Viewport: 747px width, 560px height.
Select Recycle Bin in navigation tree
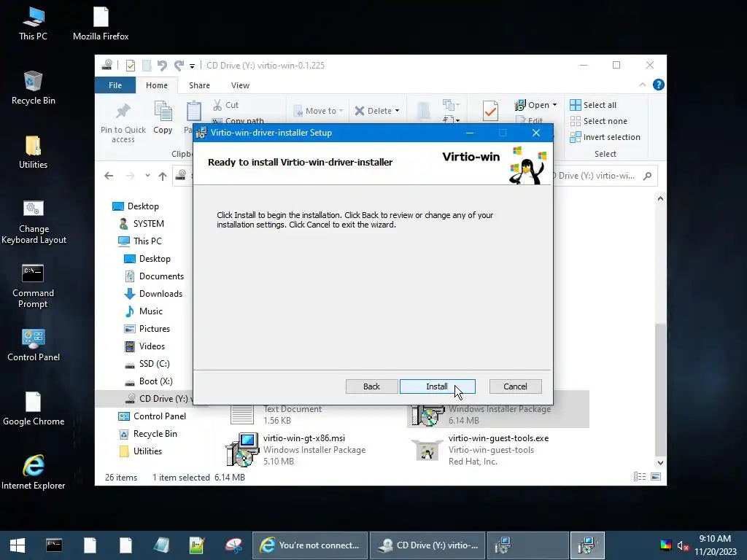pyautogui.click(x=147, y=434)
